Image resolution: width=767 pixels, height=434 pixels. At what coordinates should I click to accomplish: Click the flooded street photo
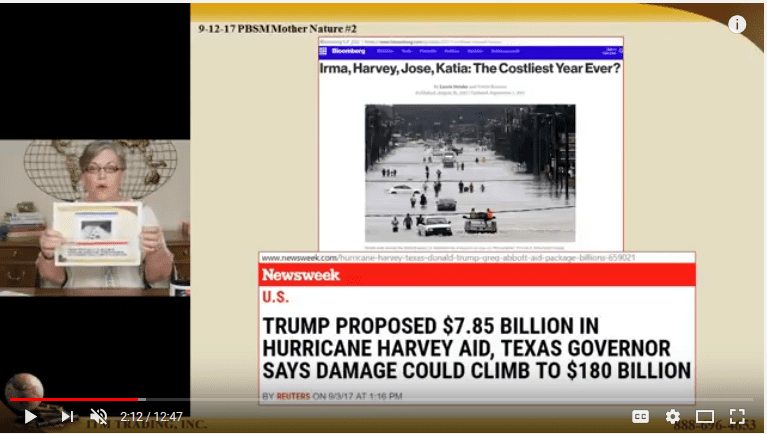(470, 173)
